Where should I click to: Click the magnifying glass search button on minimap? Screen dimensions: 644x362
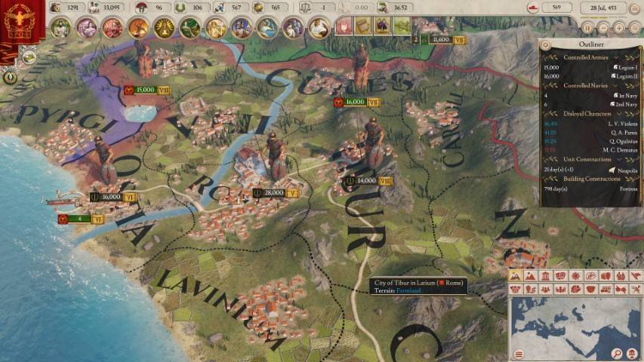click(x=618, y=354)
